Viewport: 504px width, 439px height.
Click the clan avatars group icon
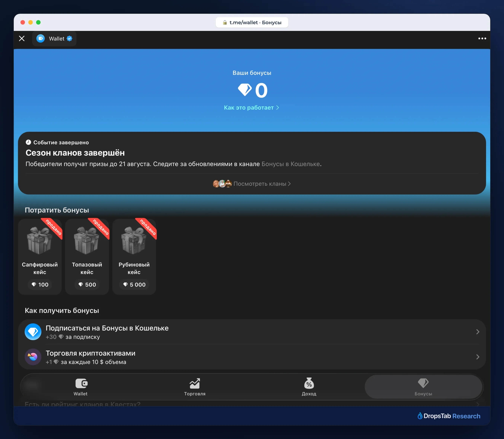pyautogui.click(x=222, y=184)
